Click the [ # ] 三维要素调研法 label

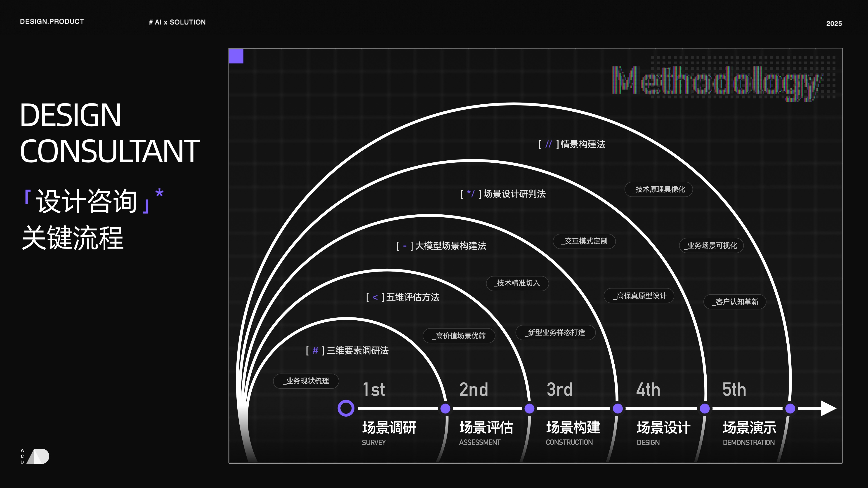347,351
